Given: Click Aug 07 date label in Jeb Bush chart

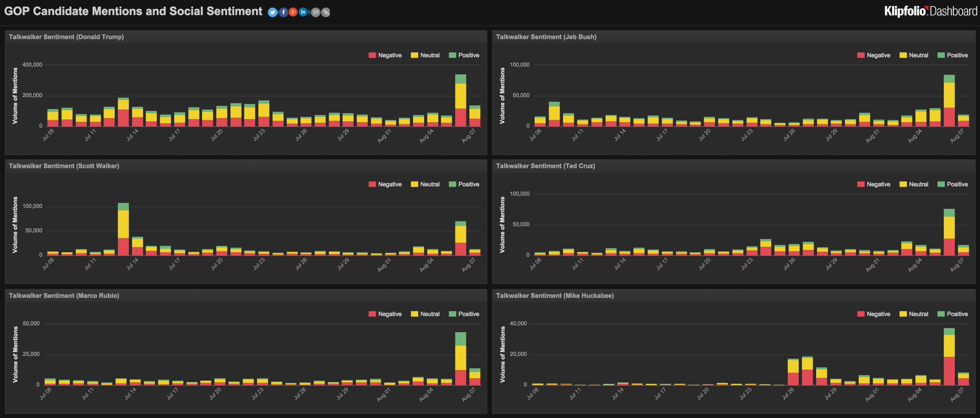Looking at the screenshot, I should [958, 135].
